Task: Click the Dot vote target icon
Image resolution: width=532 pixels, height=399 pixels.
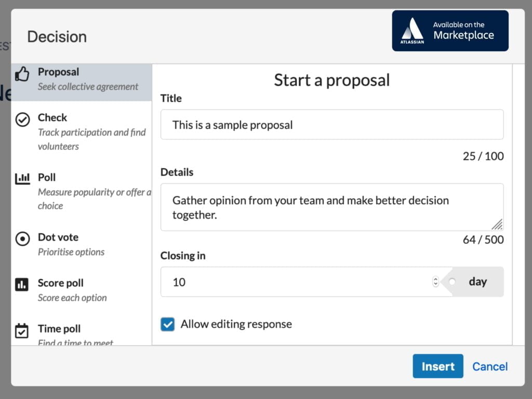Action: pyautogui.click(x=22, y=239)
